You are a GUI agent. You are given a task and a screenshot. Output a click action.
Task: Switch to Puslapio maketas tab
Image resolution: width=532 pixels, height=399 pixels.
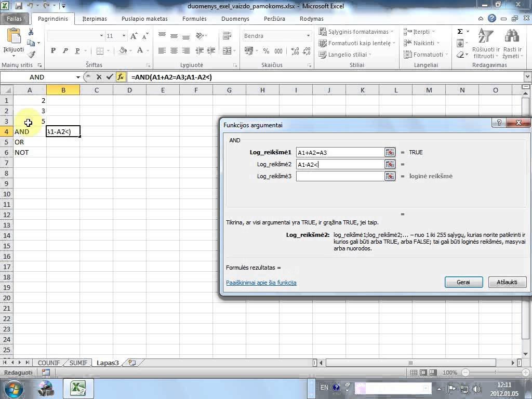coord(144,19)
